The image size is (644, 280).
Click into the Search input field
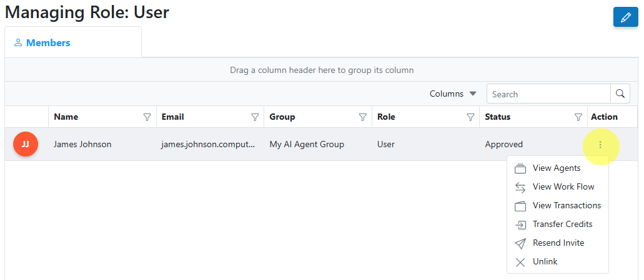point(548,94)
